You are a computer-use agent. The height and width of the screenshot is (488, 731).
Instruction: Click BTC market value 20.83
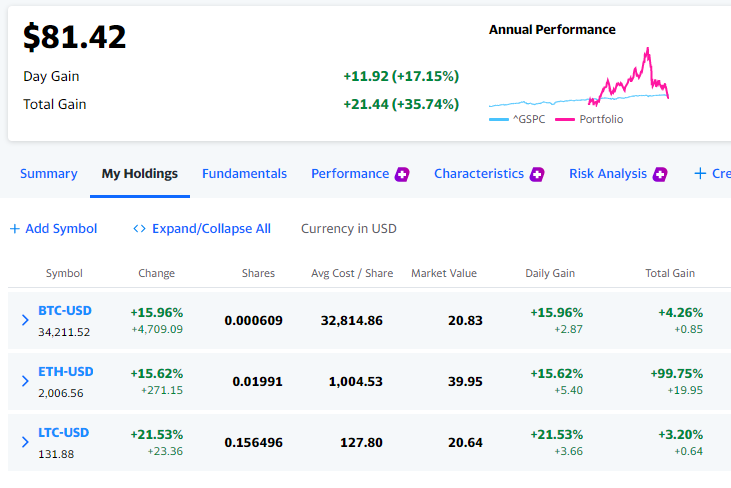pos(465,321)
